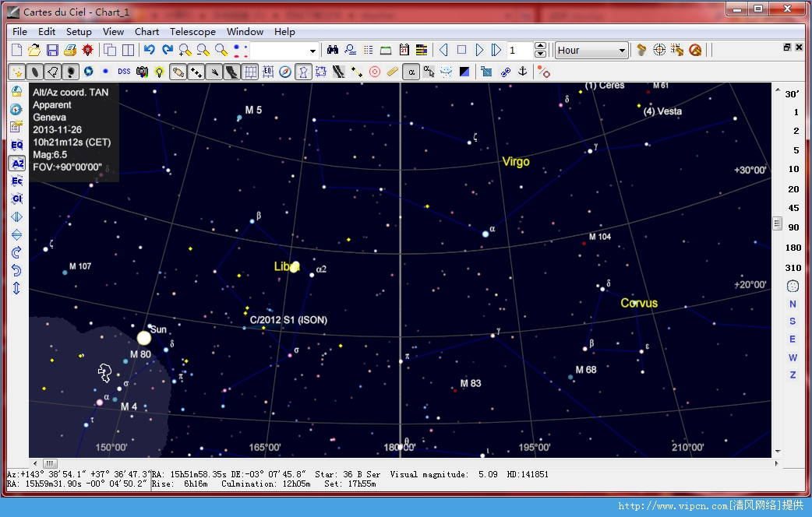This screenshot has height=517, width=812.
Task: Switch to equatorial coordinates with the EQ button
Action: click(x=17, y=146)
